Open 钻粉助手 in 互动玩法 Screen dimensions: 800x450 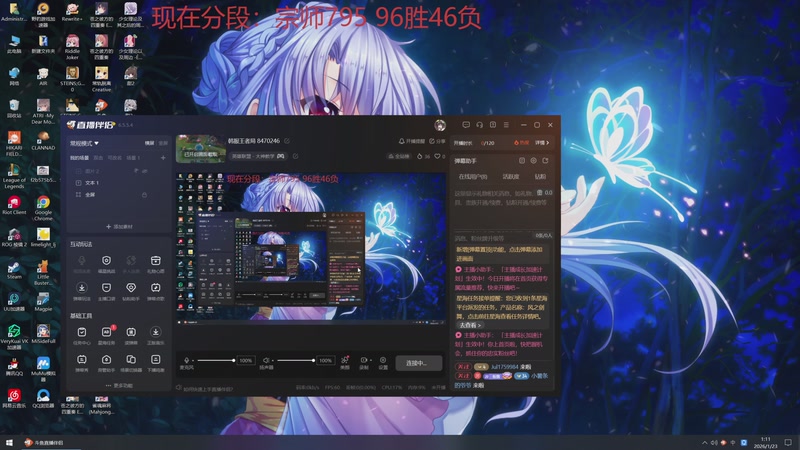[x=131, y=291]
